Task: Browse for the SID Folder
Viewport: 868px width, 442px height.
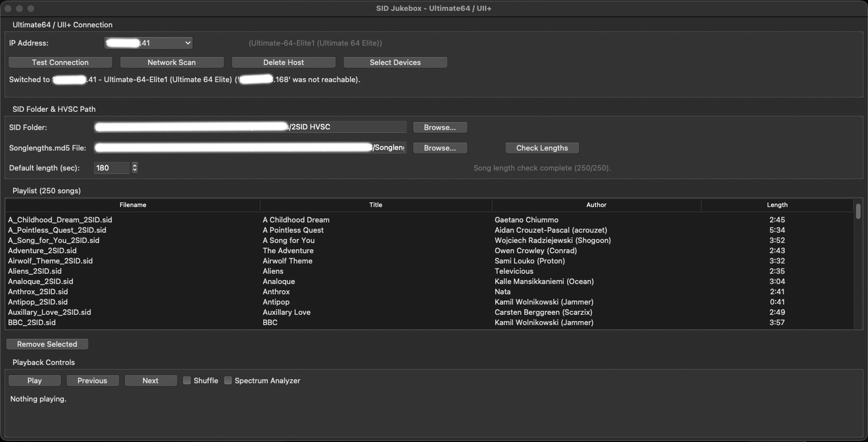Action: click(x=440, y=127)
